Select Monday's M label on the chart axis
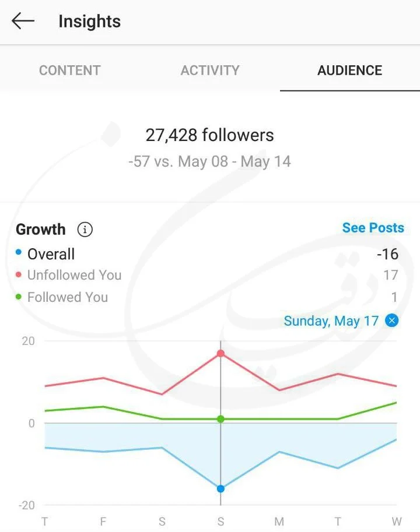The image size is (420, 532). [279, 521]
